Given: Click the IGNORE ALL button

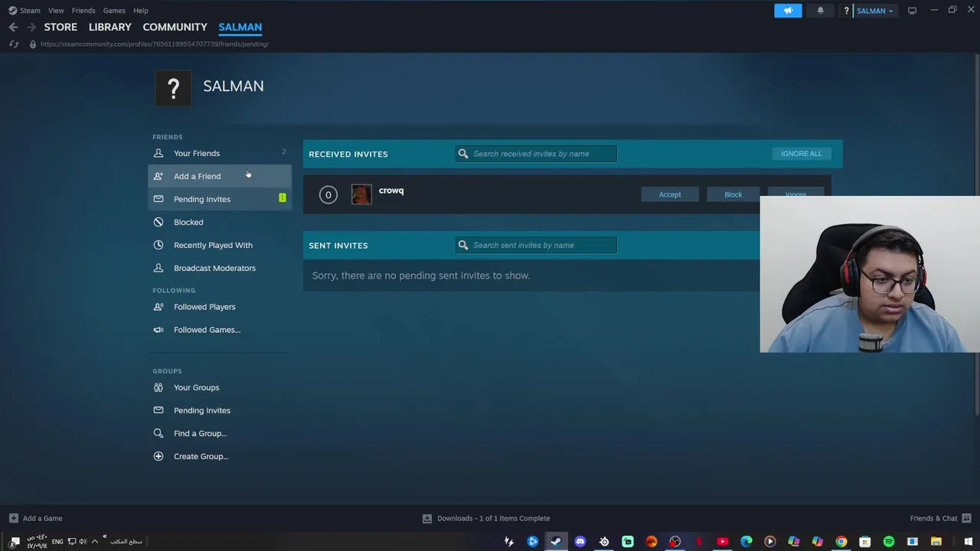Looking at the screenshot, I should click(801, 154).
